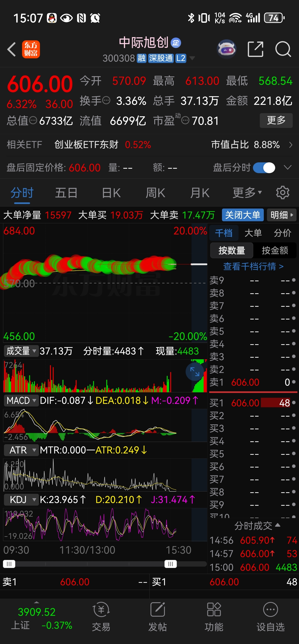Select the 大单 tab in order panel
299x644 pixels.
point(253,233)
